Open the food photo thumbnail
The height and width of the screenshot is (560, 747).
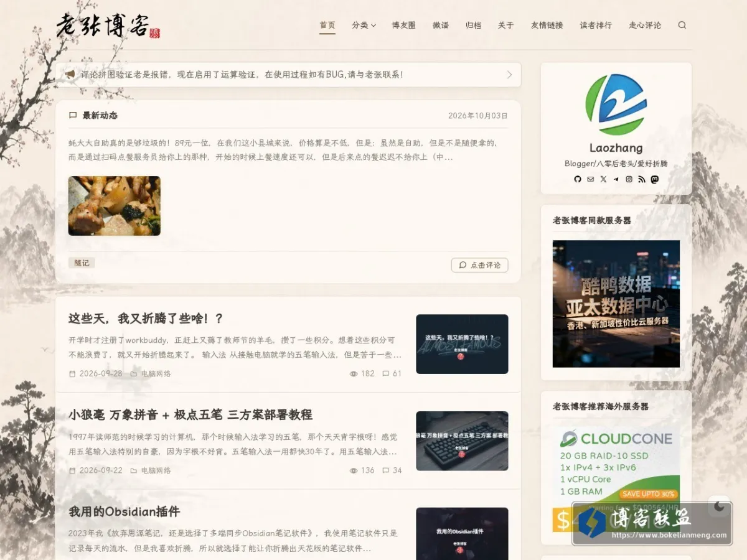(x=115, y=206)
